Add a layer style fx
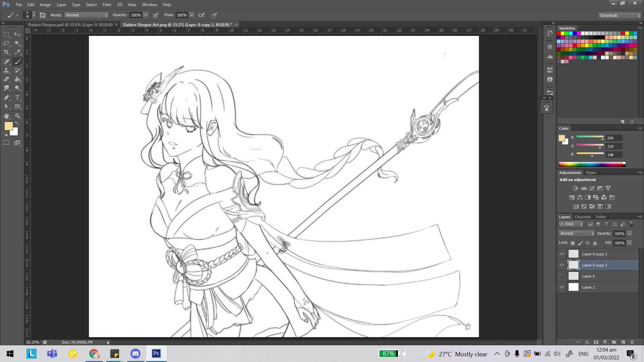 point(587,342)
